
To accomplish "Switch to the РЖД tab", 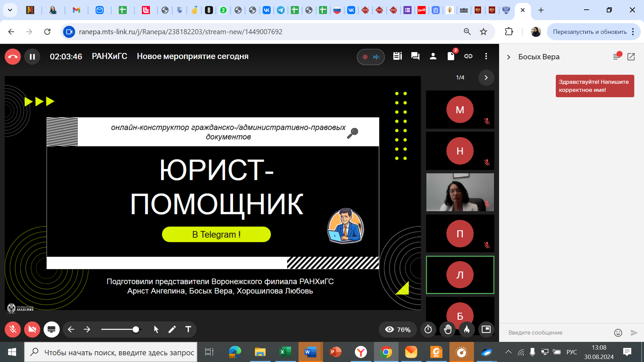I will click(x=422, y=10).
